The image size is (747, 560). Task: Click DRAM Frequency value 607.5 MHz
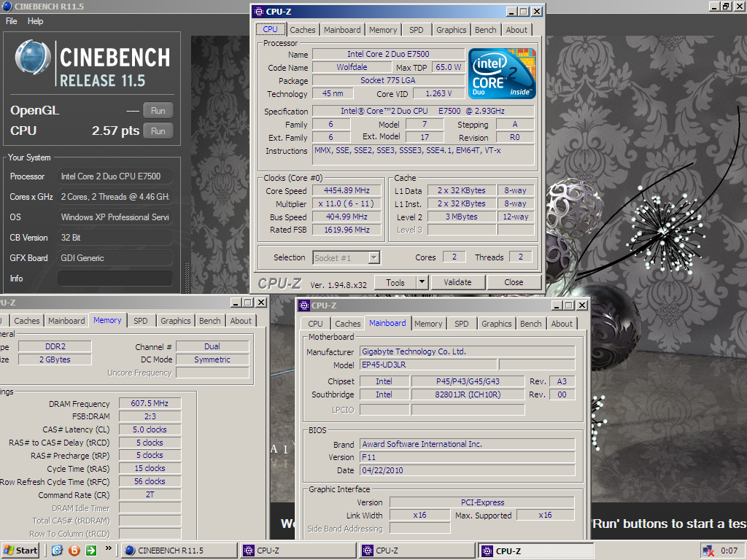[x=150, y=403]
